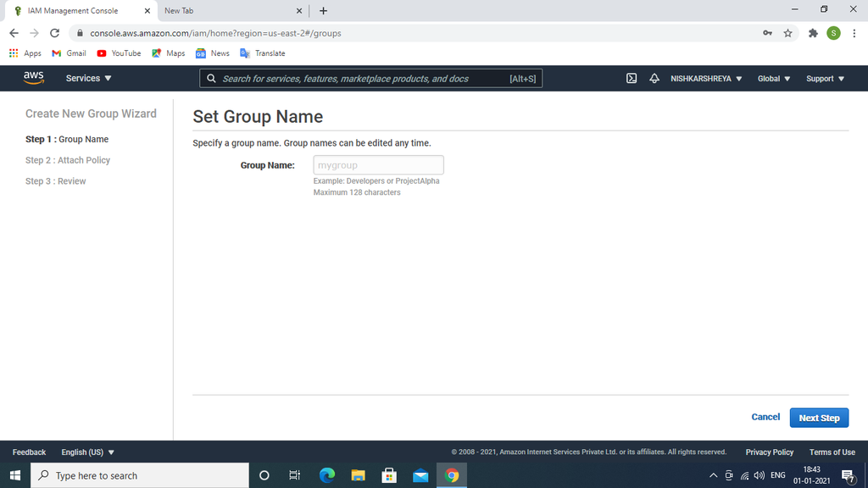Click the AWS logo to go home
Screen dimensions: 868x488
(x=33, y=78)
